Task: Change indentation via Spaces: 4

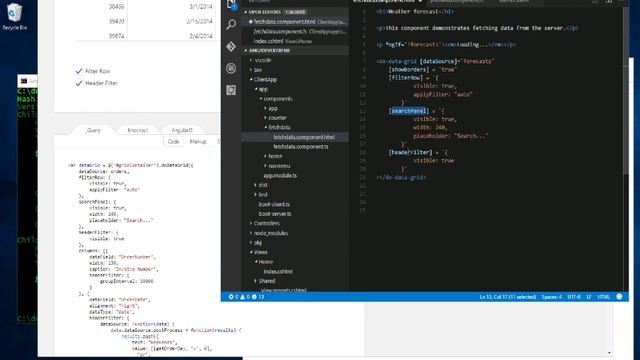Action: point(551,297)
